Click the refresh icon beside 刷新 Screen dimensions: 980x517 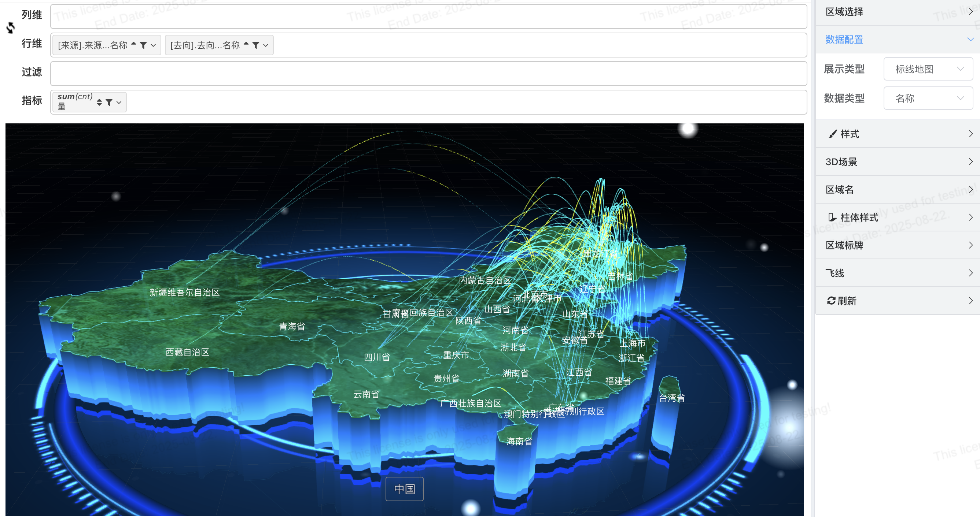[x=831, y=301]
